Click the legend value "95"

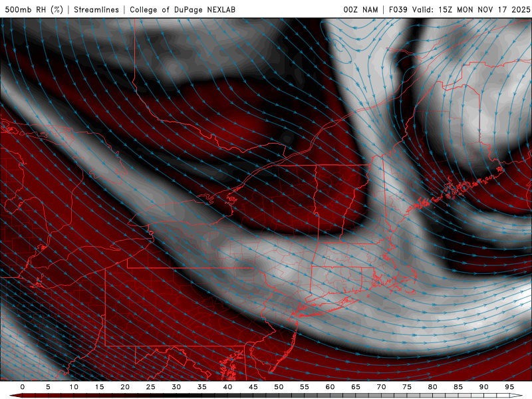click(x=509, y=387)
